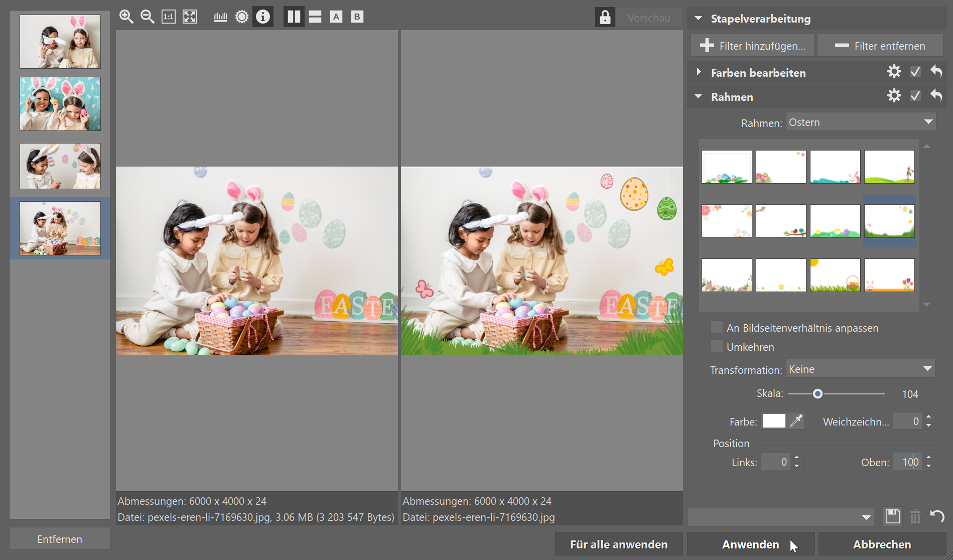953x560 pixels.
Task: Open the Rahmen category dropdown (Ostern)
Action: coord(861,122)
